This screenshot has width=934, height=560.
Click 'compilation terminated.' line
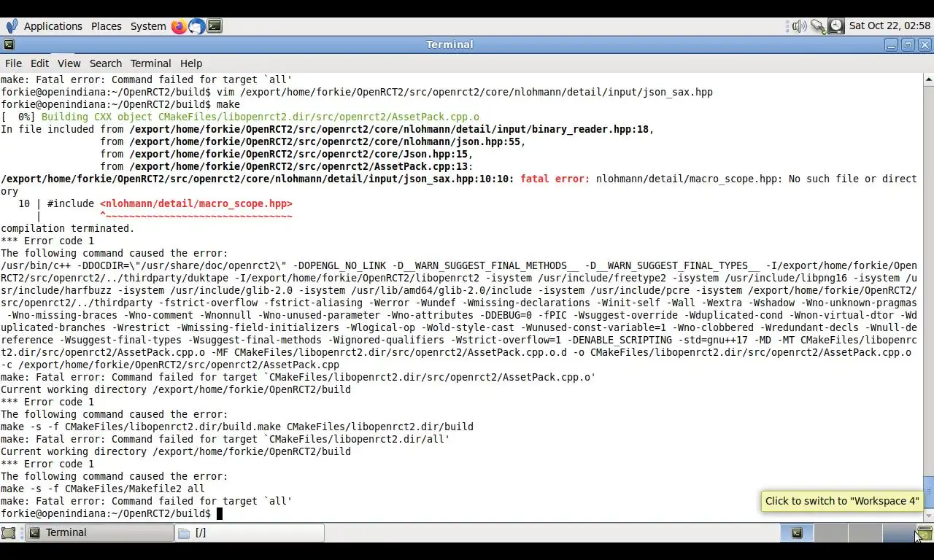(68, 228)
